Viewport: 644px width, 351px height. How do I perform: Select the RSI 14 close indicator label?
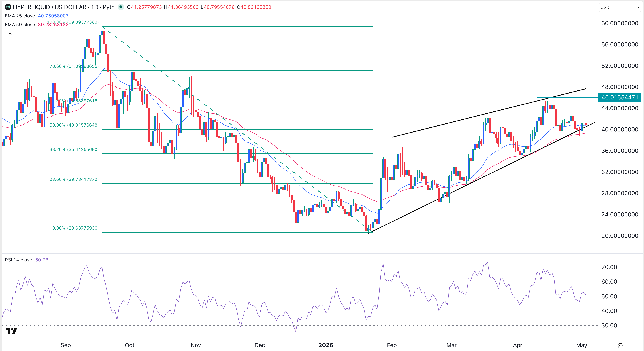click(18, 260)
